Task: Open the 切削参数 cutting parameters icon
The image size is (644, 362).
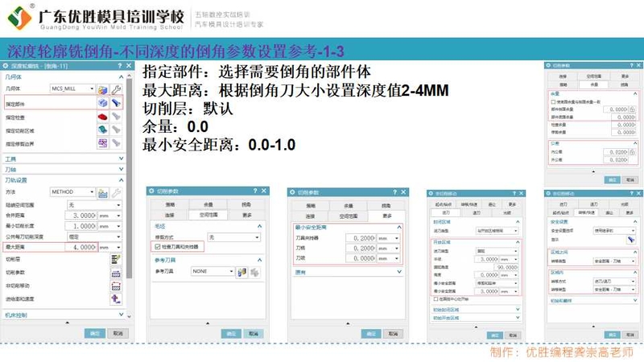Action: pyautogui.click(x=116, y=273)
